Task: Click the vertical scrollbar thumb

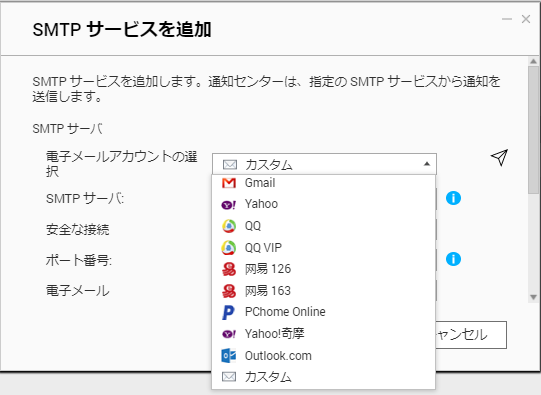Action: pyautogui.click(x=533, y=130)
